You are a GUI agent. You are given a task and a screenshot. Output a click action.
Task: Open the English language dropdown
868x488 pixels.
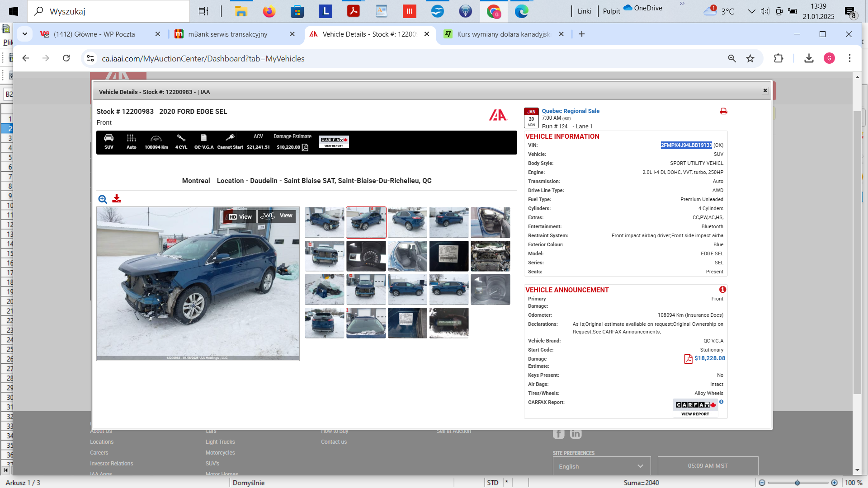[601, 466]
